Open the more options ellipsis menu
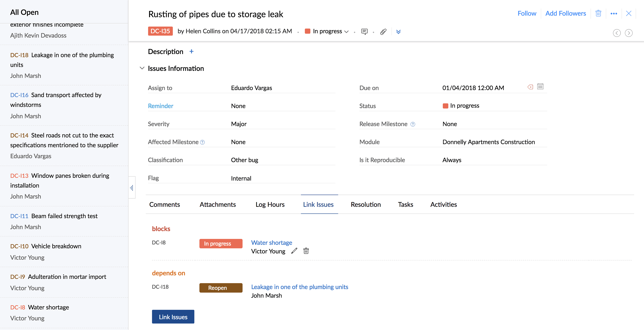Viewport: 644px width, 330px height. pos(614,14)
